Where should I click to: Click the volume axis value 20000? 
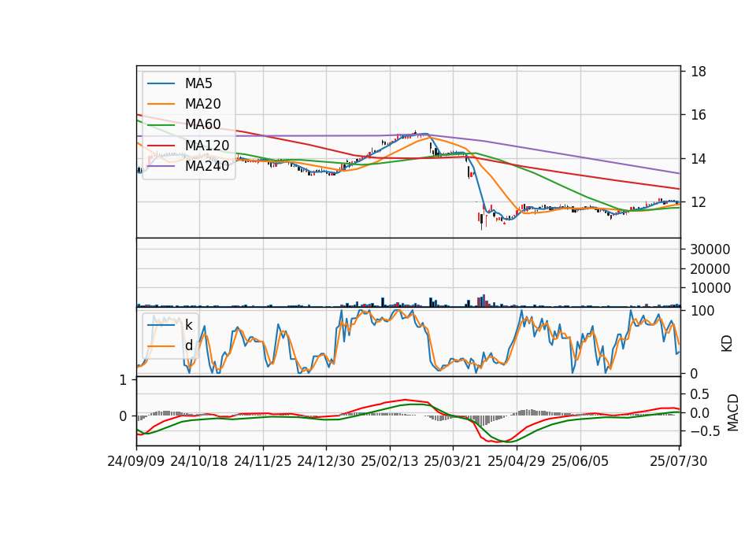(710, 269)
